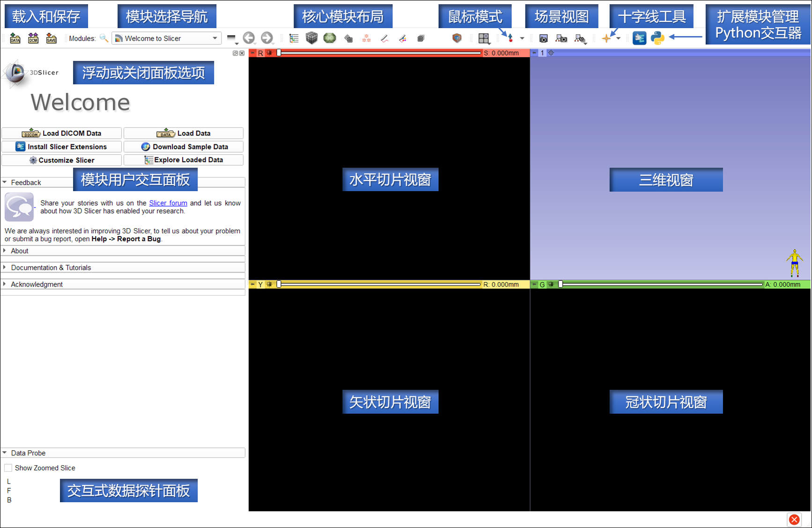812x528 pixels.
Task: Click the capture scene view icon
Action: [x=561, y=38]
